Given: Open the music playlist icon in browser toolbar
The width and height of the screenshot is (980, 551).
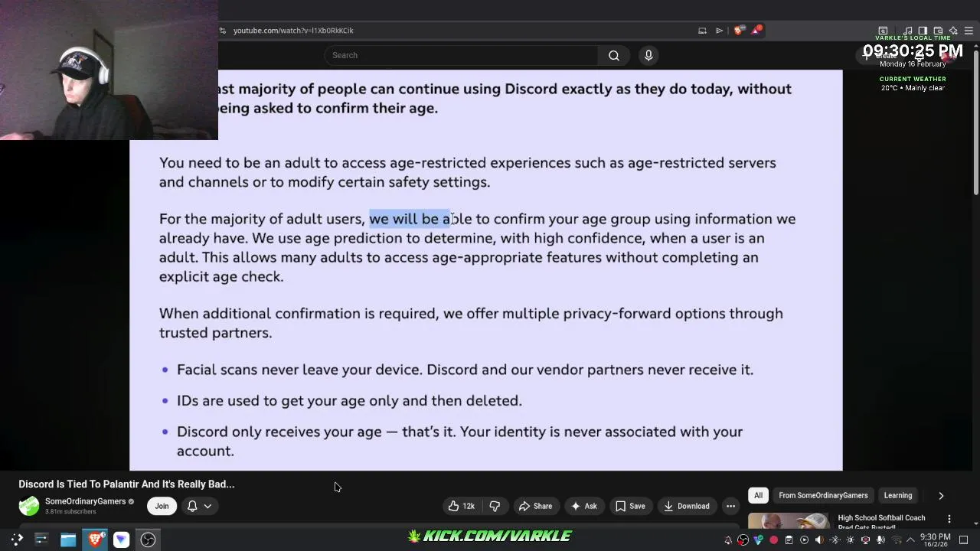Looking at the screenshot, I should 907,31.
